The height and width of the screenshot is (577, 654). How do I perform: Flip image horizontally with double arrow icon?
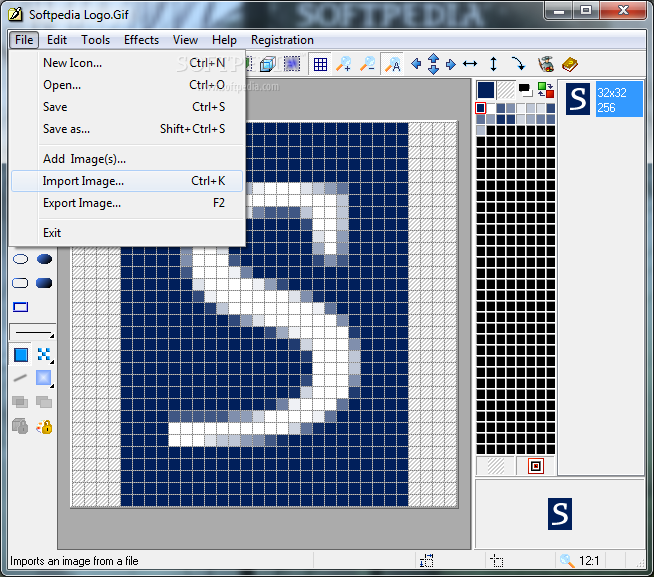coord(470,64)
